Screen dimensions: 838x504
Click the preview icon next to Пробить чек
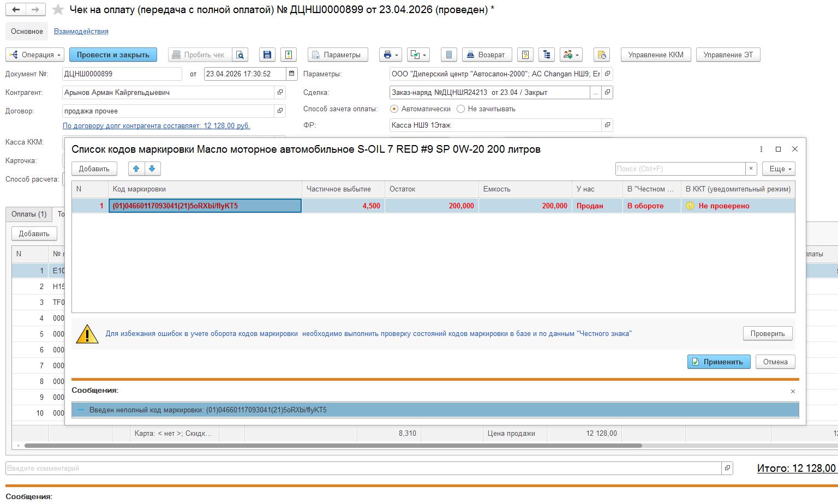240,55
